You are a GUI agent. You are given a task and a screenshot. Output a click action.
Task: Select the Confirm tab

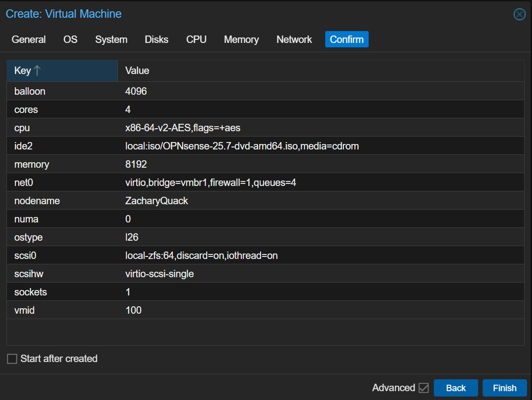(x=346, y=39)
